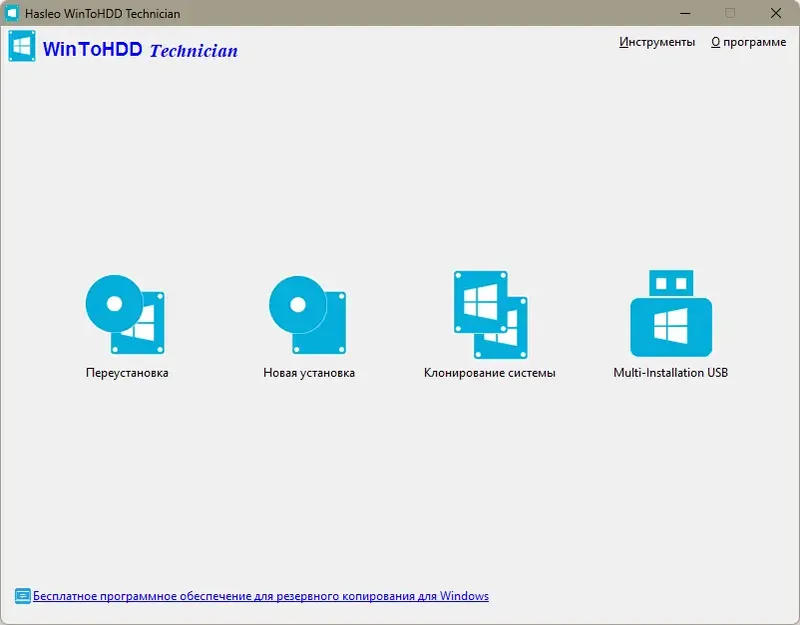Open the free Windows backup software link
Viewport: 800px width, 625px height.
pyautogui.click(x=260, y=595)
